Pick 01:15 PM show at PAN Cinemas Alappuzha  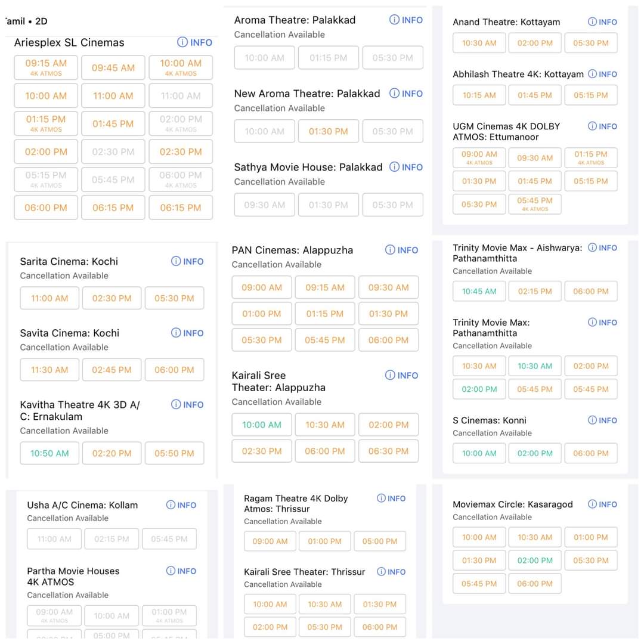point(325,314)
